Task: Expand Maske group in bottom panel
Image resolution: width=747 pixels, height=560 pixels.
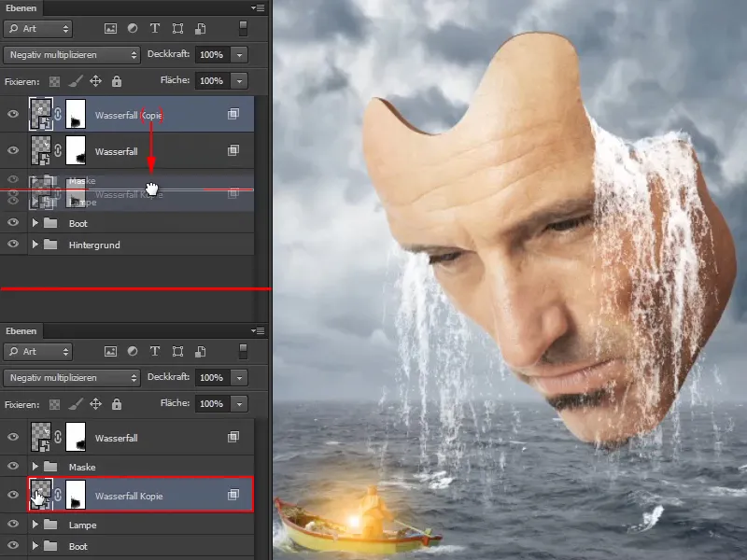Action: point(35,467)
